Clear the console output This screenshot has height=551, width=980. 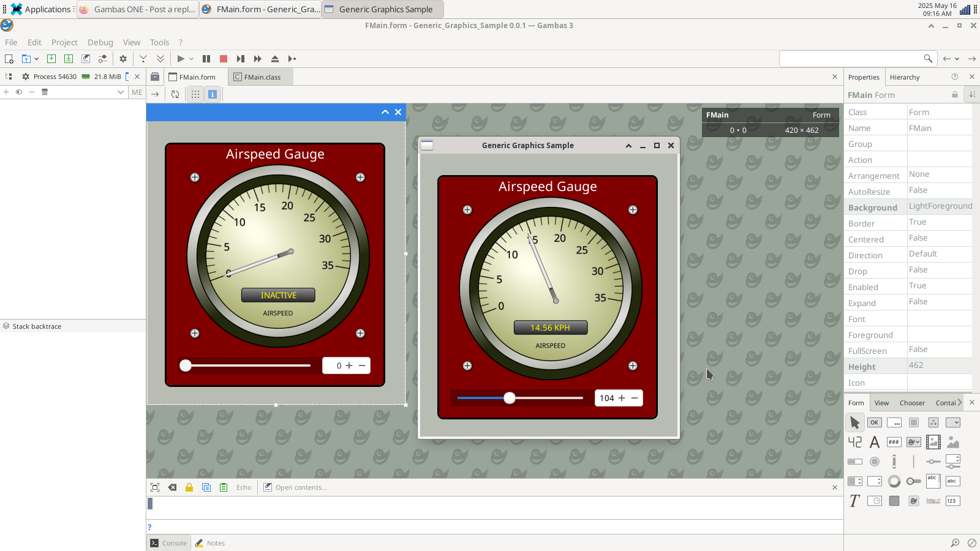point(172,487)
